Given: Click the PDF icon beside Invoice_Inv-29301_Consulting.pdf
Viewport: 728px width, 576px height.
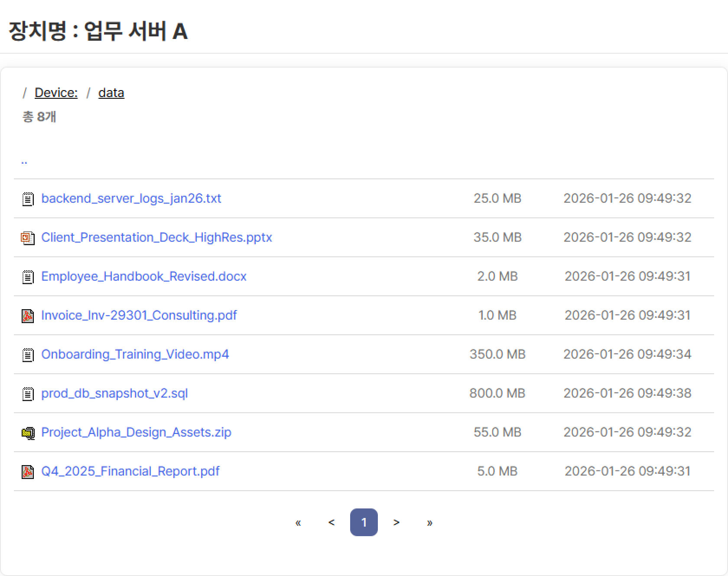Looking at the screenshot, I should pos(28,316).
